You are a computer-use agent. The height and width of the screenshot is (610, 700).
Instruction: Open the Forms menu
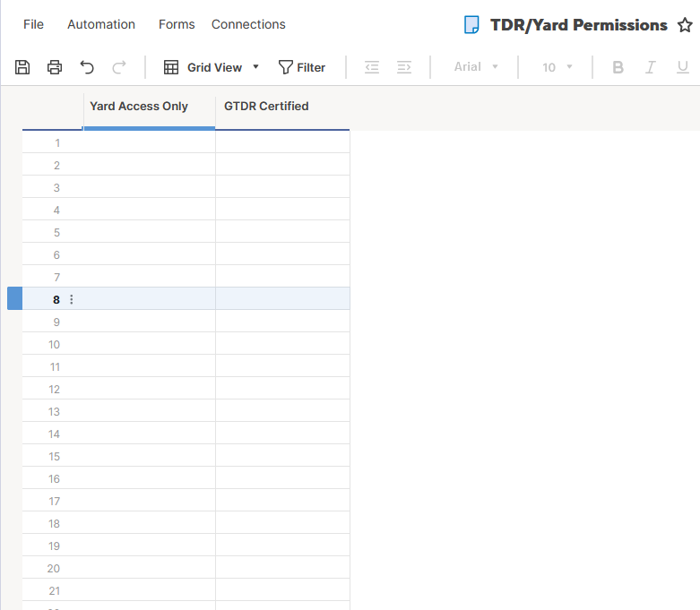177,24
